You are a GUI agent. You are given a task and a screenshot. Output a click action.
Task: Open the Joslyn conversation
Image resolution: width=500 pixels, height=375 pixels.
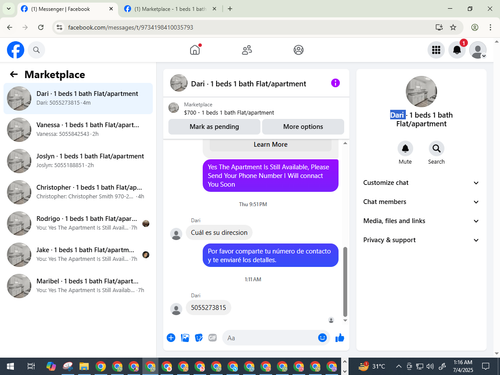point(78,161)
